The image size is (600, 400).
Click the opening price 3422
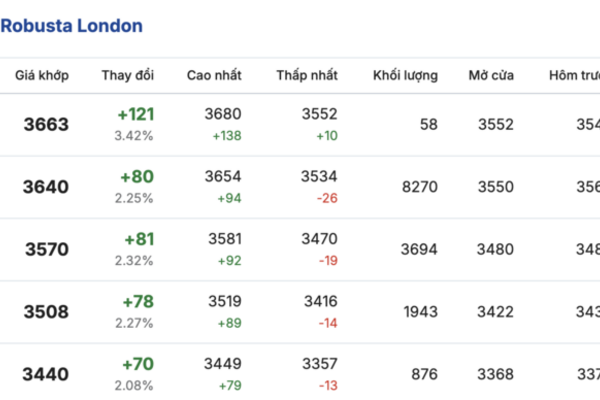[x=495, y=312]
